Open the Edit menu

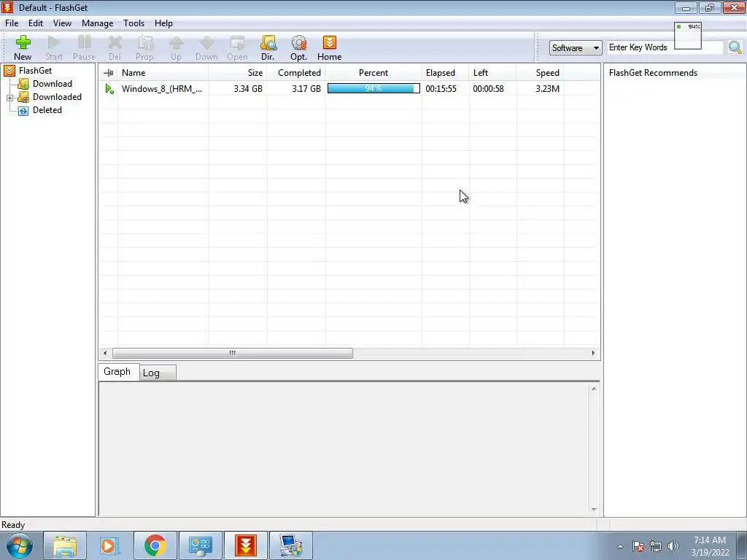click(36, 23)
